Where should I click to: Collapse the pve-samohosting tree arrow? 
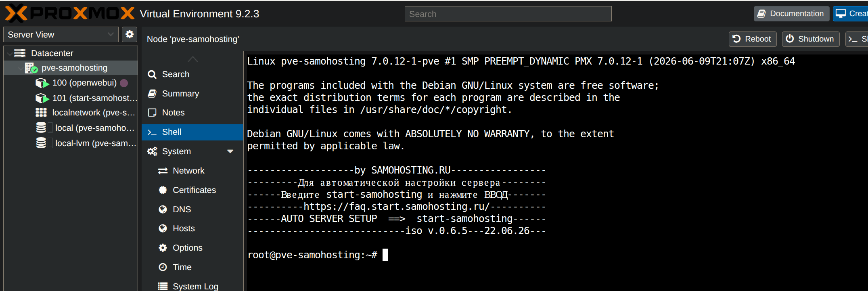click(20, 68)
